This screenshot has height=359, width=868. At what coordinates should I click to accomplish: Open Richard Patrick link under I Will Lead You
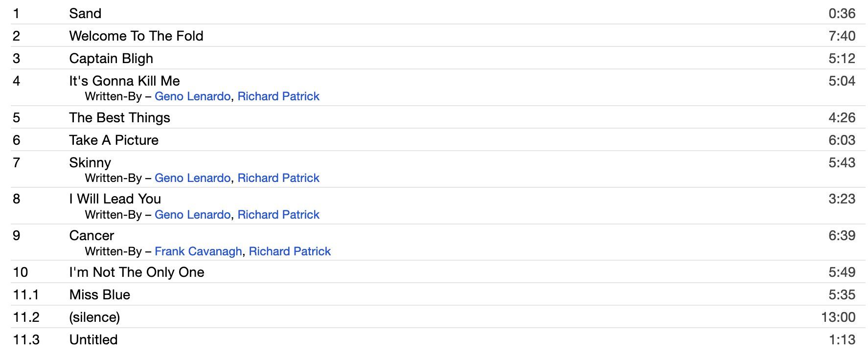pos(278,215)
